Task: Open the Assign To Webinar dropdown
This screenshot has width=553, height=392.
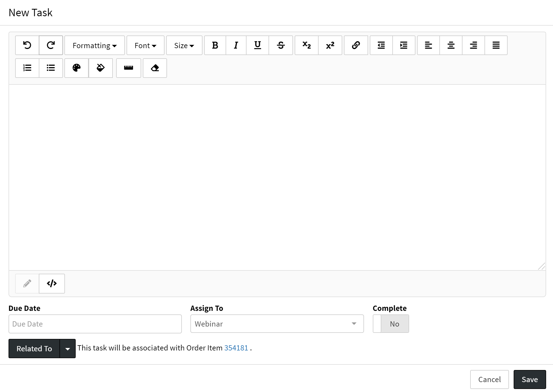Action: [x=277, y=324]
